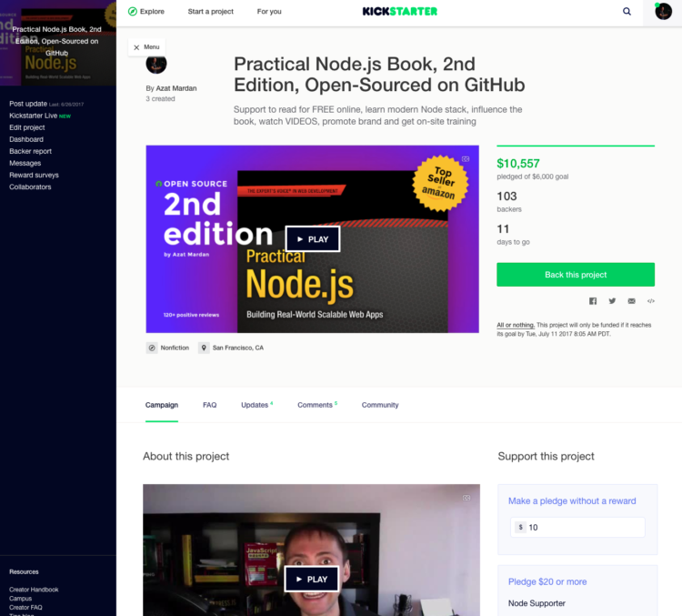
Task: Play the About section video
Action: point(311,579)
